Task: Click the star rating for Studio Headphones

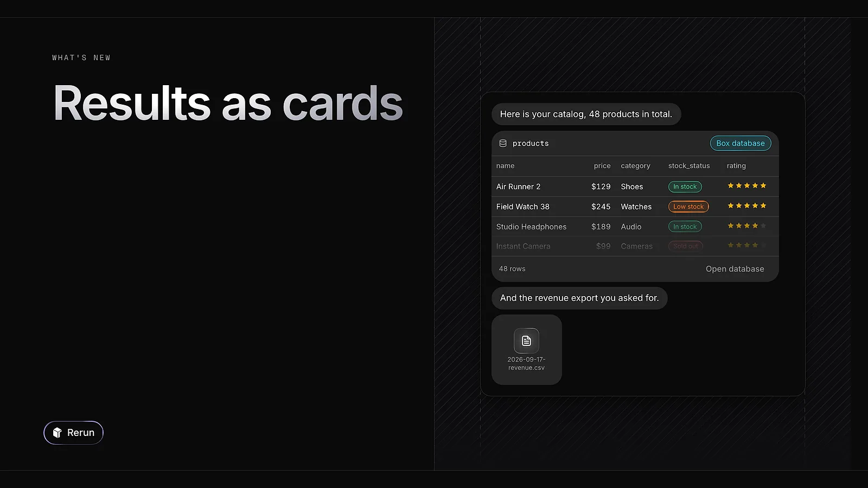Action: point(747,226)
